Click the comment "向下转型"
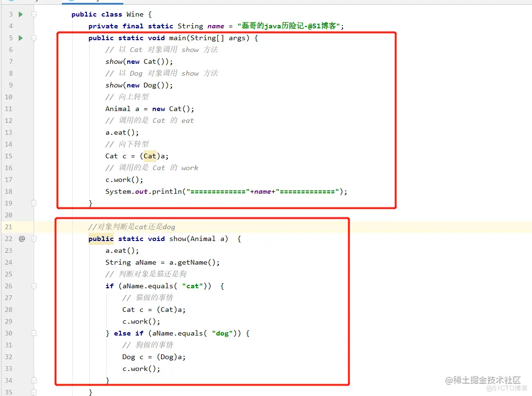The width and height of the screenshot is (532, 396). [x=127, y=144]
